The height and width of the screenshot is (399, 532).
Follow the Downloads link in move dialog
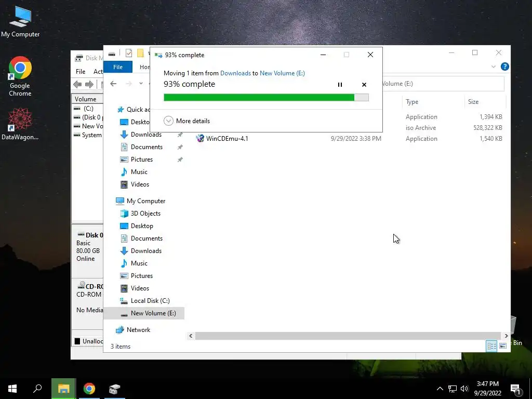pos(235,73)
